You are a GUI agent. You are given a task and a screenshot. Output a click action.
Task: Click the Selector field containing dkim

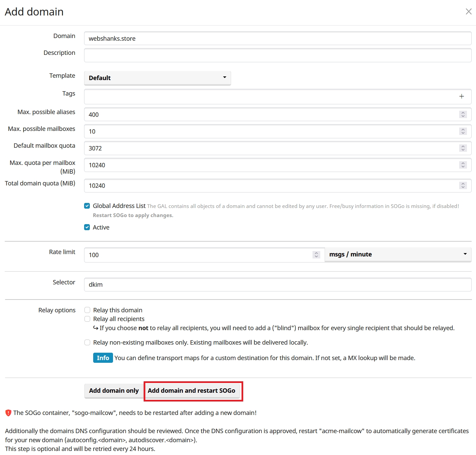click(x=278, y=285)
